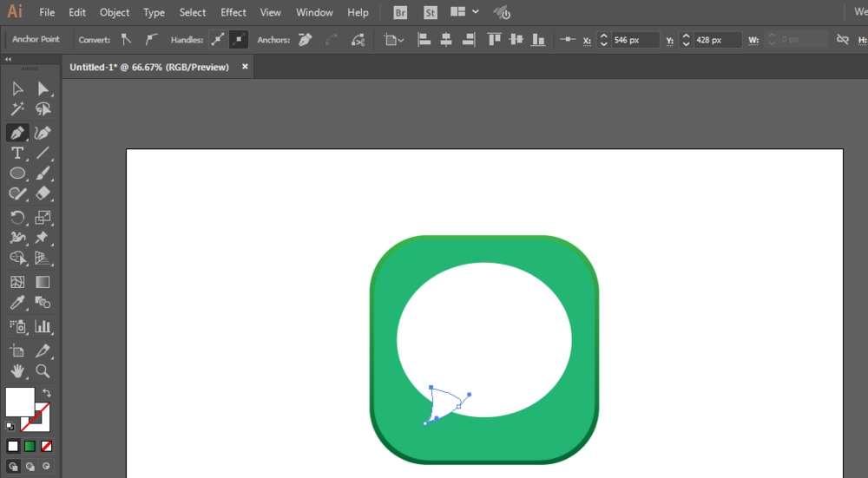
Task: Select the Shape Builder tool
Action: (17, 258)
